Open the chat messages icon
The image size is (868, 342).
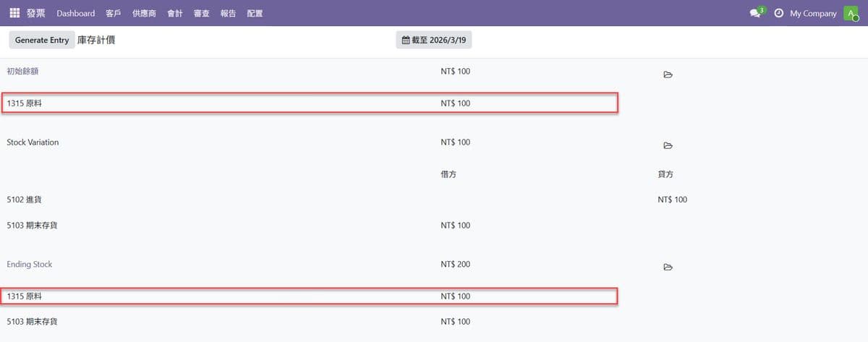(x=755, y=13)
